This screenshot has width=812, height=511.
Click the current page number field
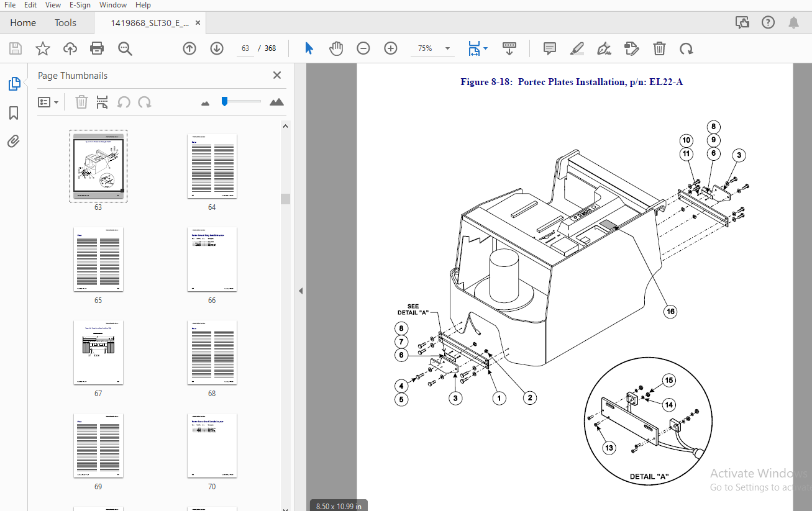click(x=245, y=48)
